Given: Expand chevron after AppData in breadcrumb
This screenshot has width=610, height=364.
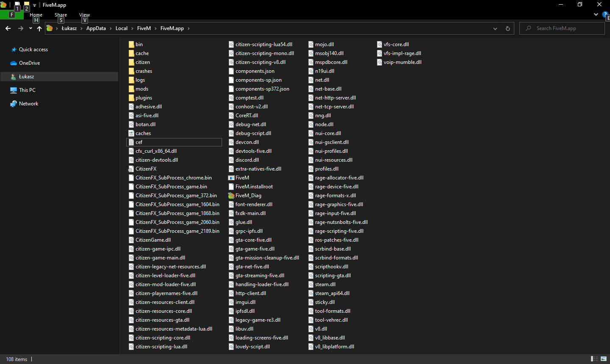Looking at the screenshot, I should pyautogui.click(x=111, y=28).
